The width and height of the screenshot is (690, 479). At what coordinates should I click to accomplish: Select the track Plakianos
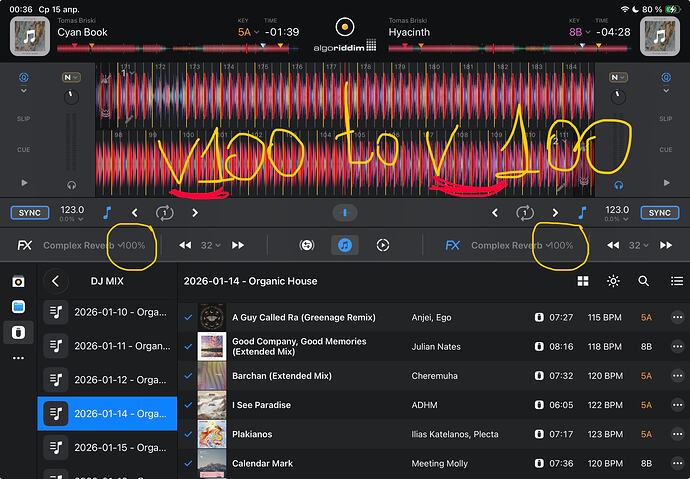(x=433, y=434)
